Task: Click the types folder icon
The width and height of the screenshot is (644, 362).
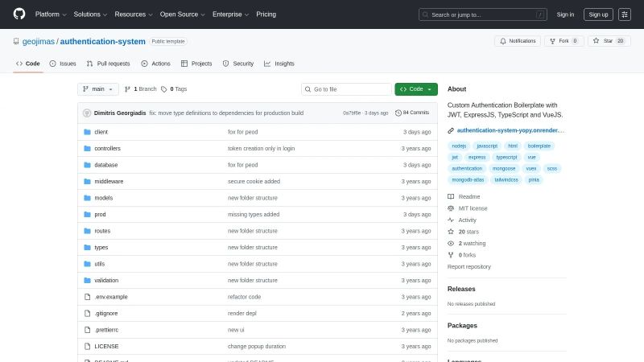Action: [x=87, y=247]
